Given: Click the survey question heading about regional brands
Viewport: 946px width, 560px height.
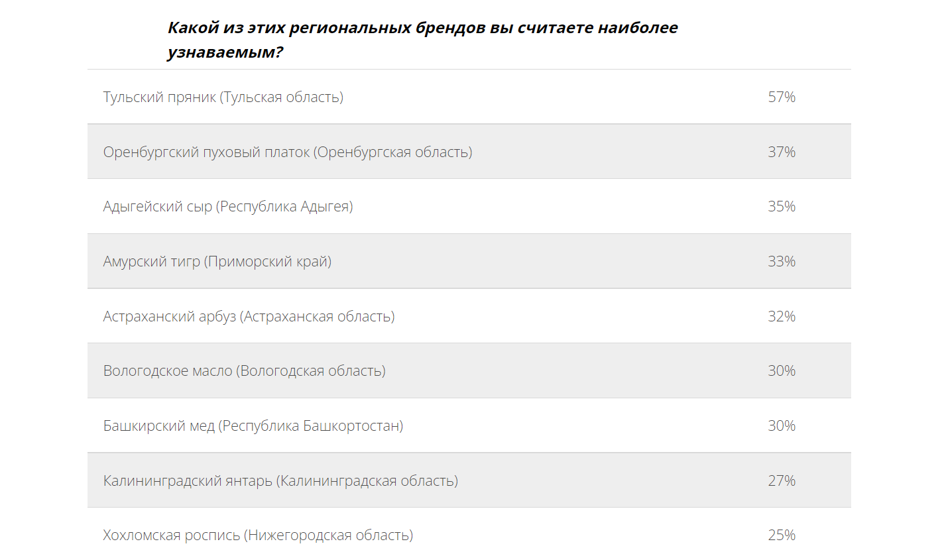Looking at the screenshot, I should (422, 40).
